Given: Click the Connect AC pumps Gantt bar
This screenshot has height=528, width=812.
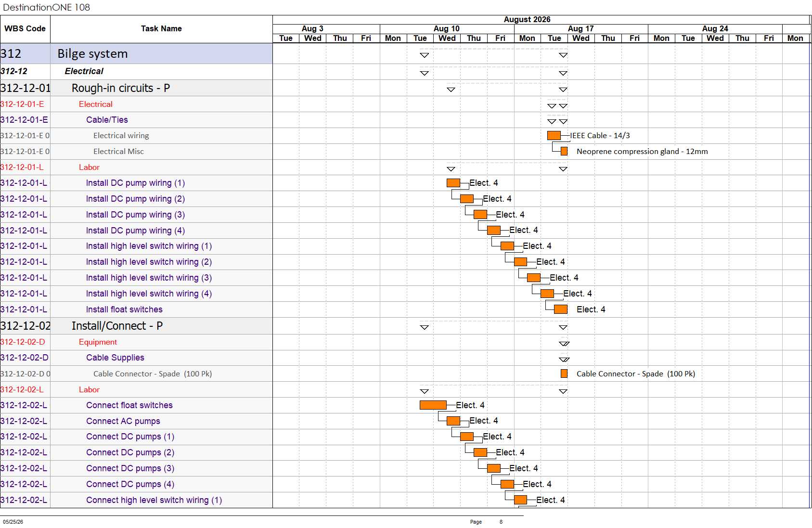Looking at the screenshot, I should (x=453, y=421).
